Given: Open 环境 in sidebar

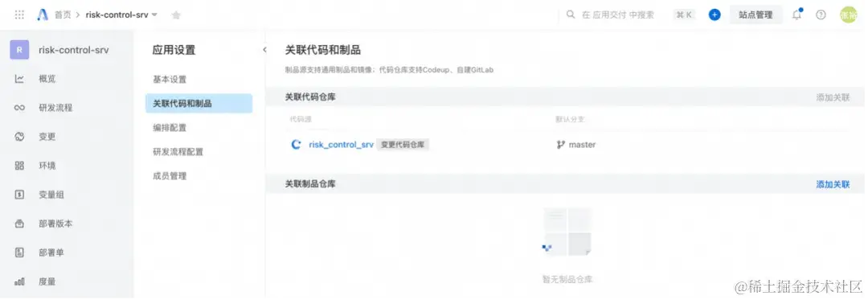Looking at the screenshot, I should click(x=47, y=166).
